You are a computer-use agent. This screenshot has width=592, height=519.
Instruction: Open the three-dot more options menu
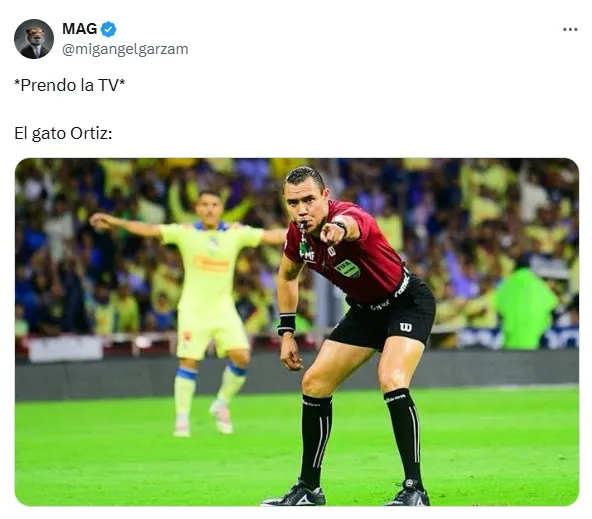tap(570, 29)
